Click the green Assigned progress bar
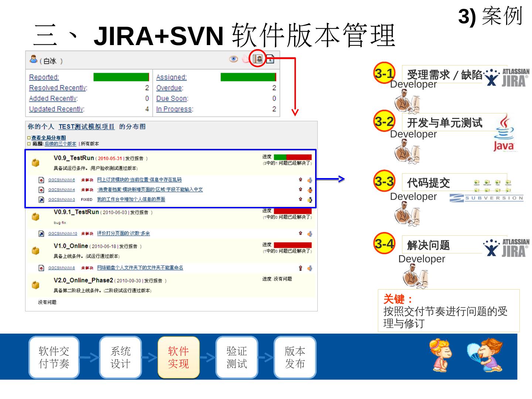This screenshot has height=399, width=532. point(248,77)
